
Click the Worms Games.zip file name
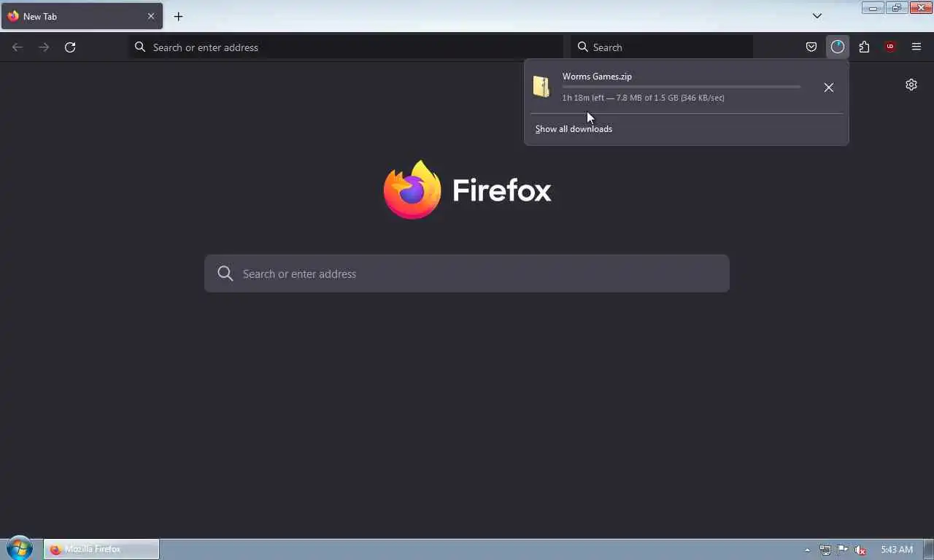point(597,77)
